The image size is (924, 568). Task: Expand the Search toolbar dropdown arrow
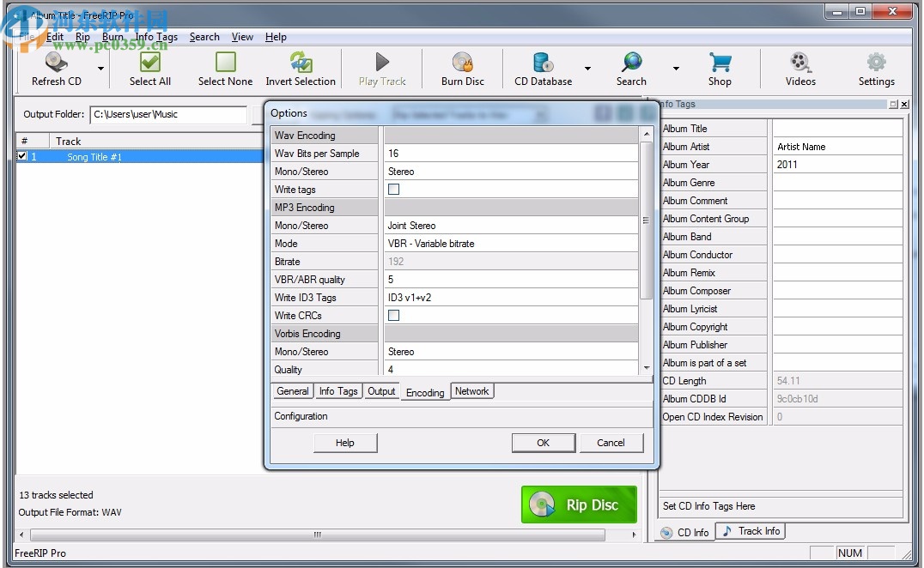click(675, 69)
